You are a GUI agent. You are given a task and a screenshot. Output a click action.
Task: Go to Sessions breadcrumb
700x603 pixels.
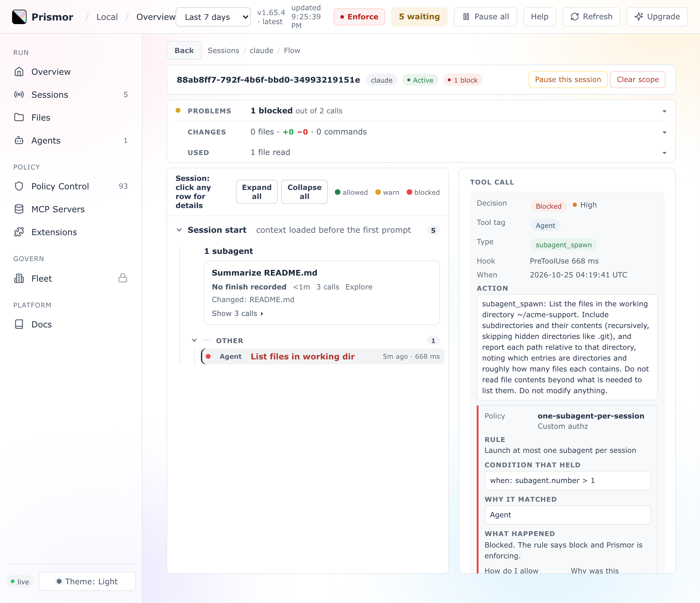tap(223, 51)
